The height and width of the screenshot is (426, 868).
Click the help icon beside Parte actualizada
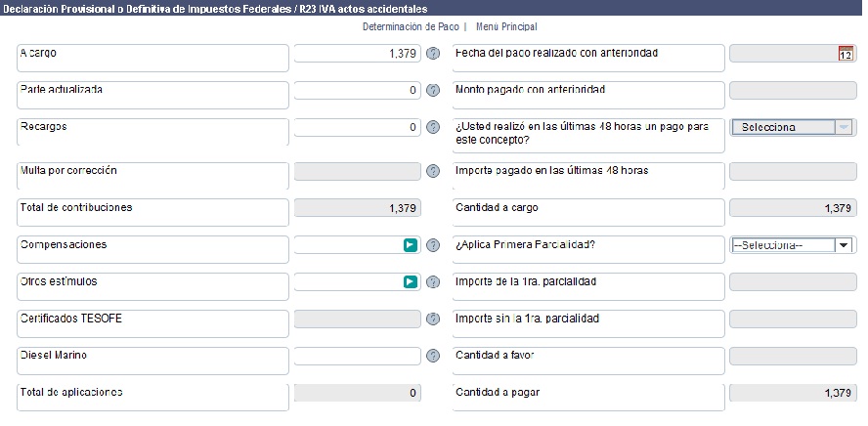coord(433,90)
